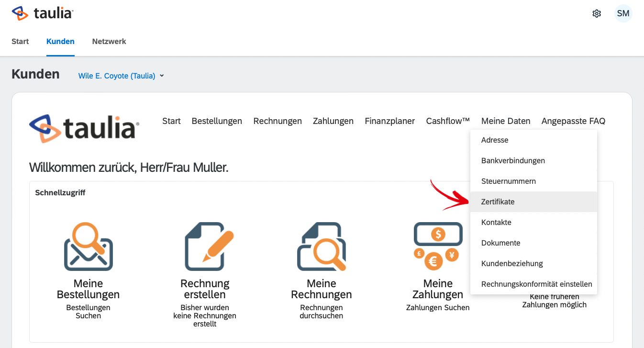Select Kontakte from the dropdown
Viewport: 644px width, 348px height.
533,223
